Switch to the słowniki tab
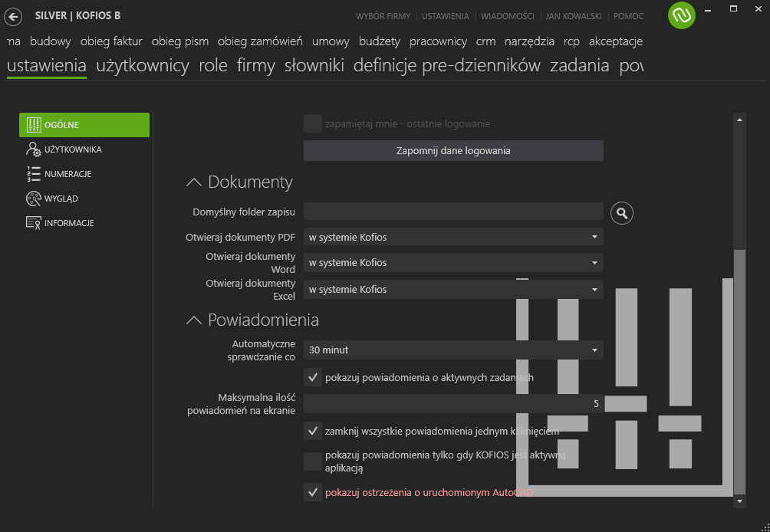This screenshot has width=770, height=532. click(x=314, y=65)
